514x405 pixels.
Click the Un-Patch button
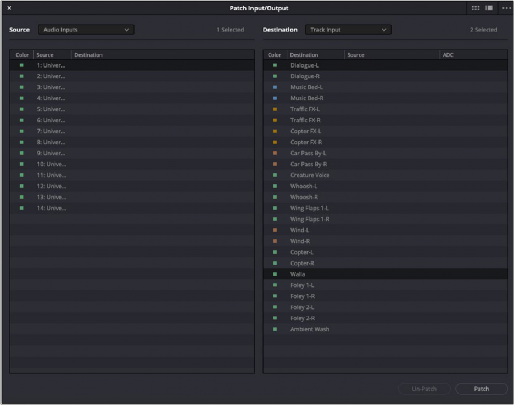[x=424, y=389]
